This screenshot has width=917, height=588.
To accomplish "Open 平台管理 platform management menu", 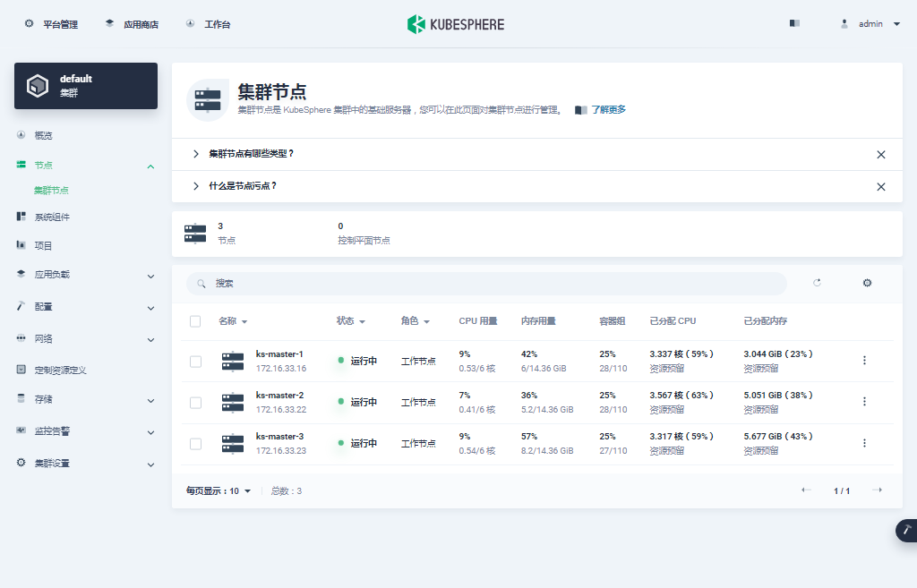I will click(51, 24).
